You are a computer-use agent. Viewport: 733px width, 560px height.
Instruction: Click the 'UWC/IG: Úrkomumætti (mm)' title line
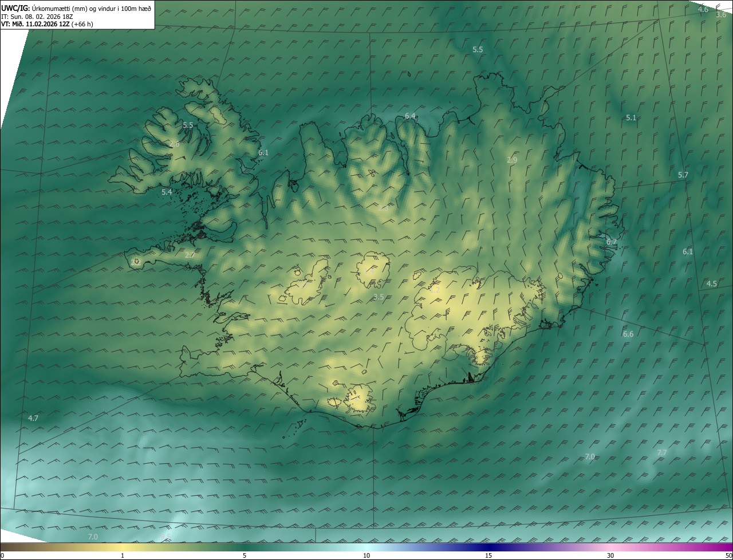pos(77,7)
